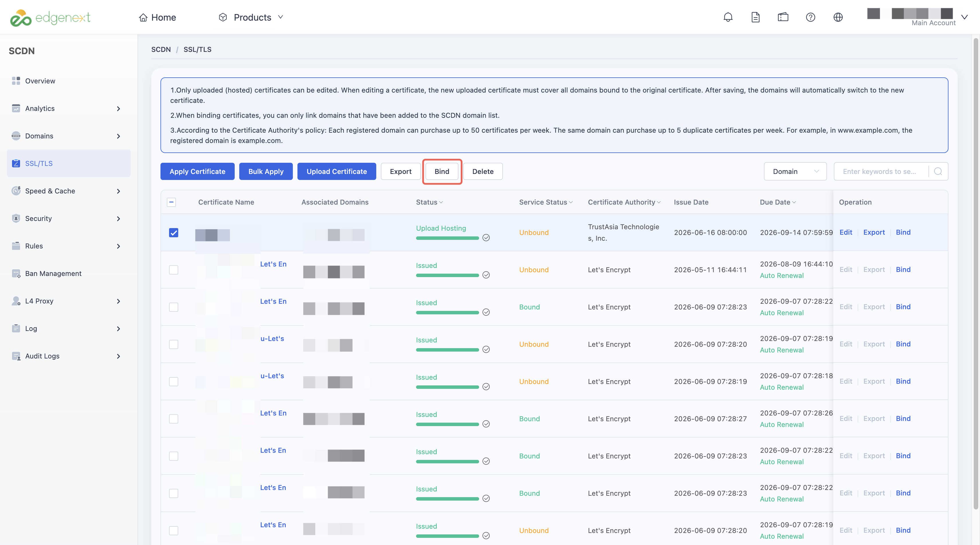Click the SSL/TLS sidebar icon
Image resolution: width=980 pixels, height=545 pixels.
(16, 163)
